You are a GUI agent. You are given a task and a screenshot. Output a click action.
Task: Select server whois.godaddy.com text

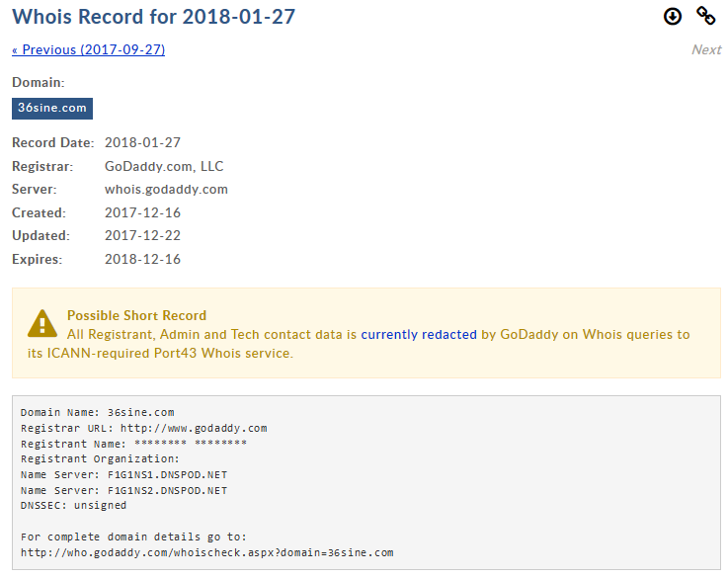pyautogui.click(x=166, y=190)
